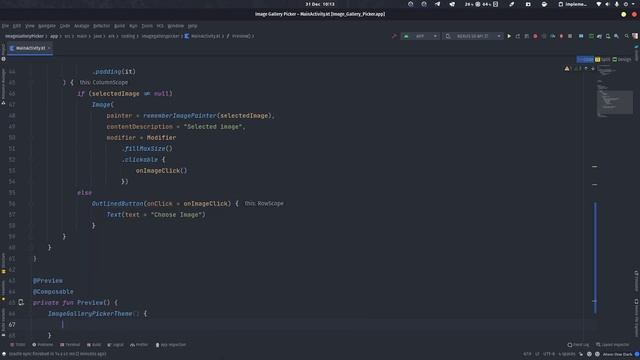
Task: Open the TODO tool window
Action: point(18,345)
